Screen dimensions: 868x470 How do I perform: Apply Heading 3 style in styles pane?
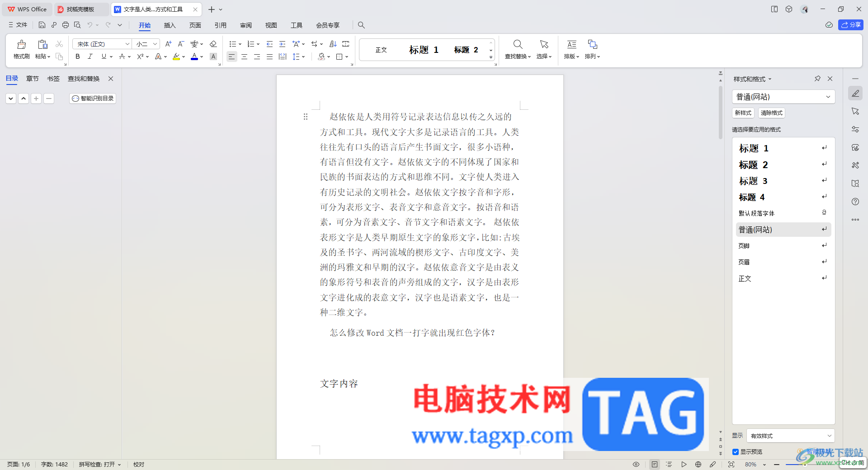click(783, 181)
